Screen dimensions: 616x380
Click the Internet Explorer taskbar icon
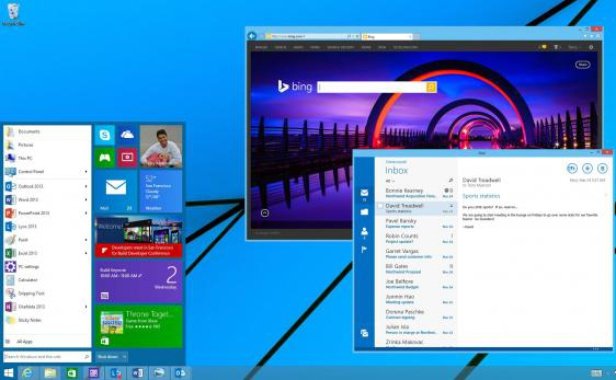(27, 373)
